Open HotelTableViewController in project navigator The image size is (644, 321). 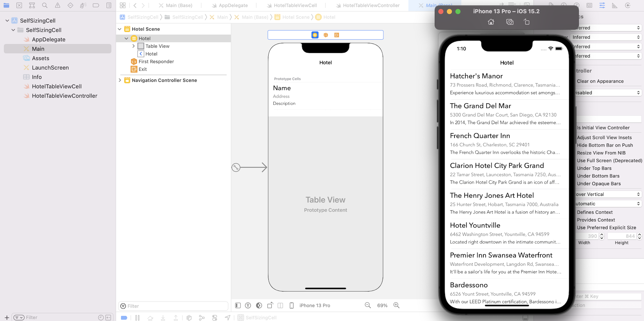point(64,96)
